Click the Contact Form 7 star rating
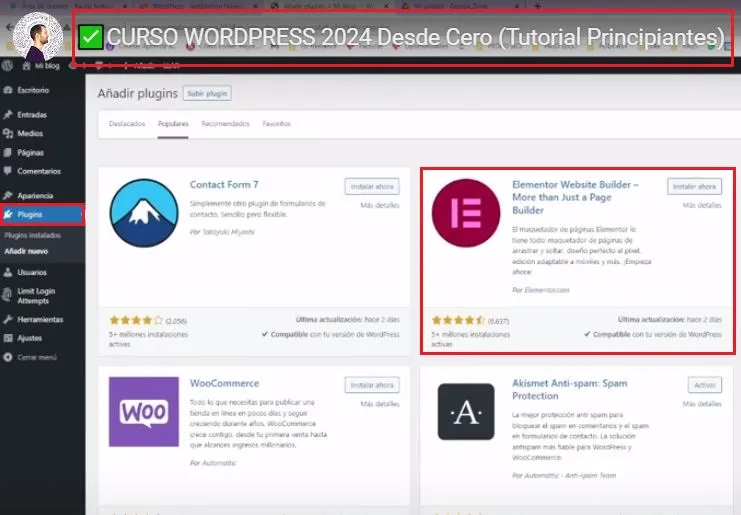741x515 pixels. 136,320
